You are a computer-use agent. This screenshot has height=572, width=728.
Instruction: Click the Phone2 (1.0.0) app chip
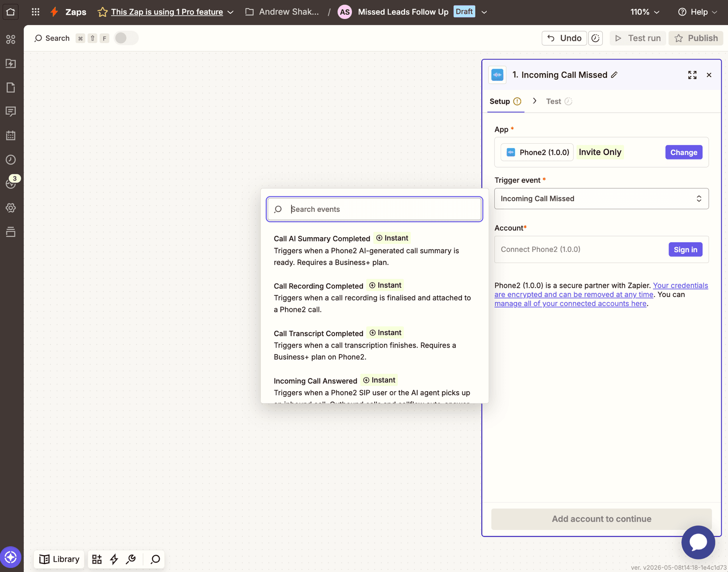[537, 152]
